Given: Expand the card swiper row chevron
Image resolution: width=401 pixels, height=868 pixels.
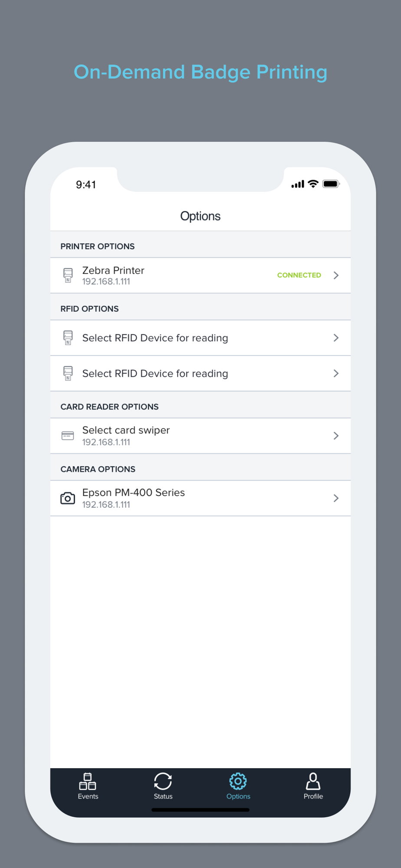Looking at the screenshot, I should [x=336, y=436].
